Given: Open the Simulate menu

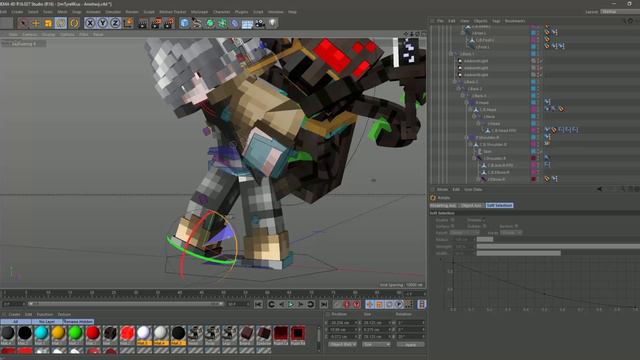Looking at the screenshot, I should point(113,12).
